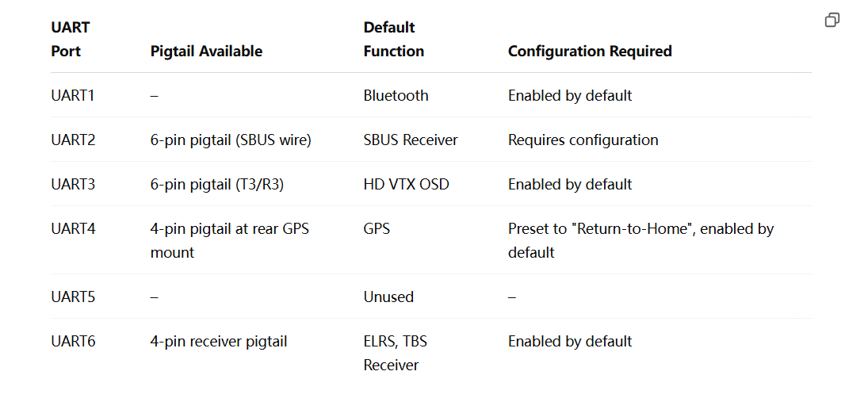
Task: Select the UART1 row label
Action: [73, 95]
